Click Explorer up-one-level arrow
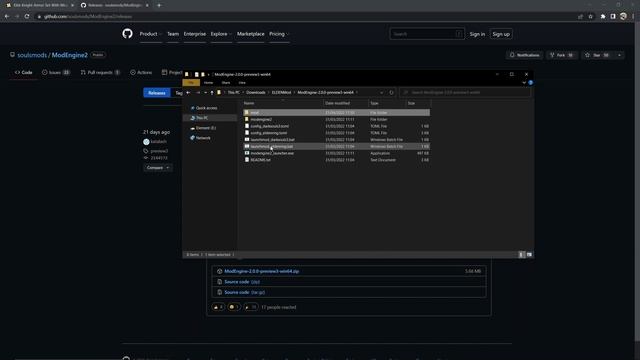The height and width of the screenshot is (360, 640). coord(212,93)
